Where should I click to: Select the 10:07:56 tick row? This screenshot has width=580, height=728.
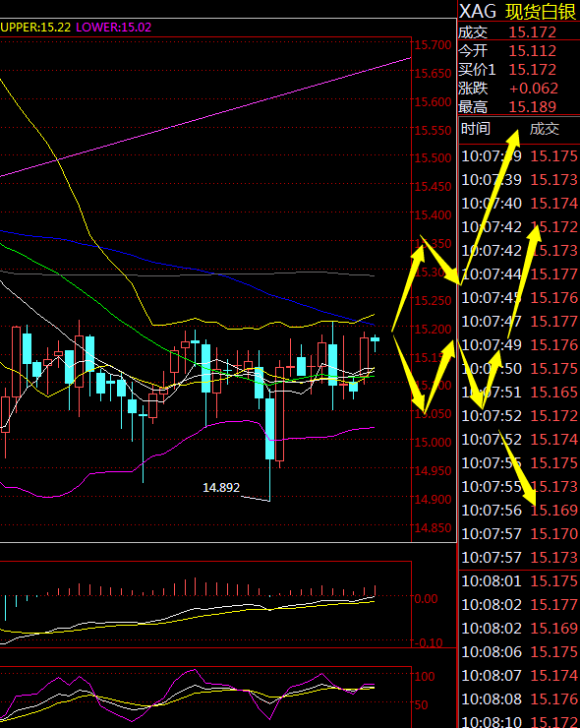pos(519,510)
